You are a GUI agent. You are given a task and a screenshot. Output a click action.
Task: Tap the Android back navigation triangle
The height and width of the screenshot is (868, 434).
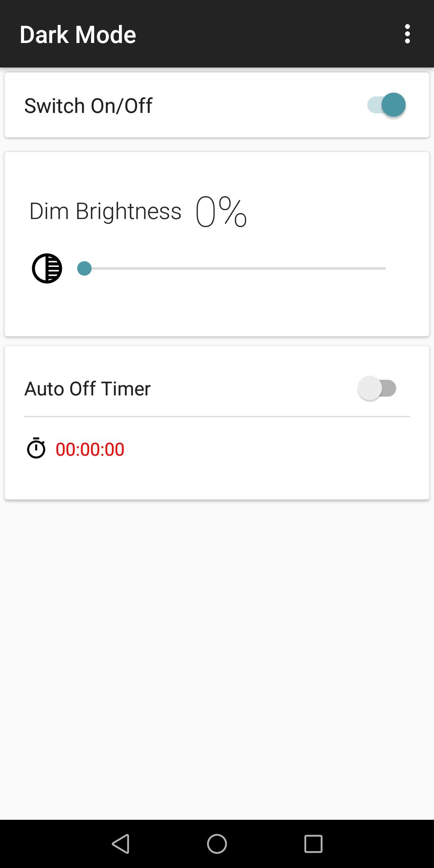coord(121,843)
